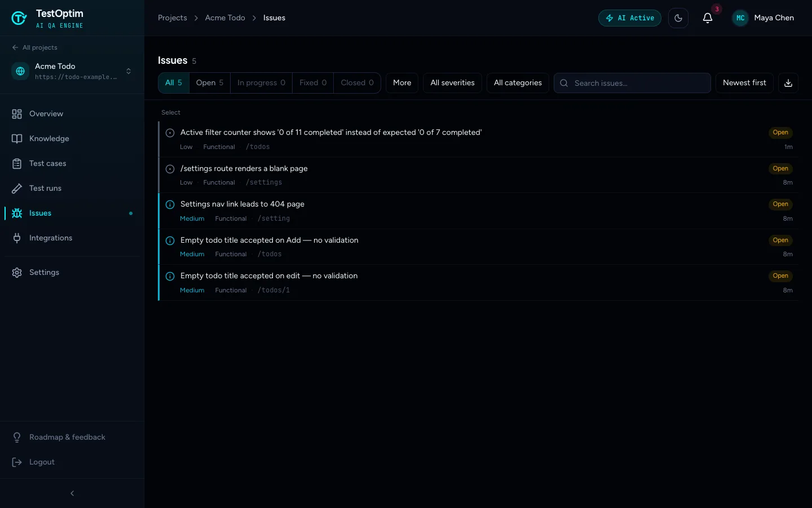This screenshot has height=508, width=812.
Task: Open the '/settings route renders a blank page' issue
Action: (x=479, y=175)
